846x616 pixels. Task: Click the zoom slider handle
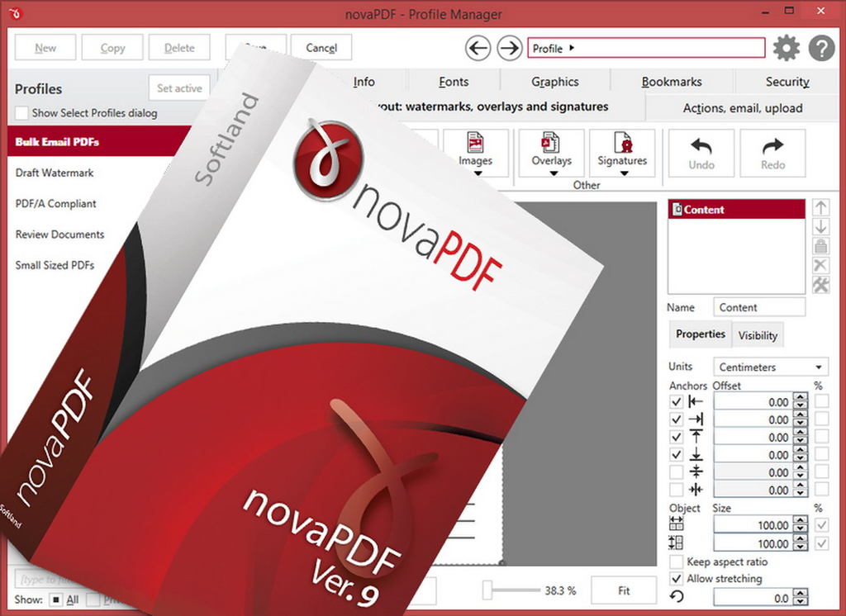(x=487, y=590)
